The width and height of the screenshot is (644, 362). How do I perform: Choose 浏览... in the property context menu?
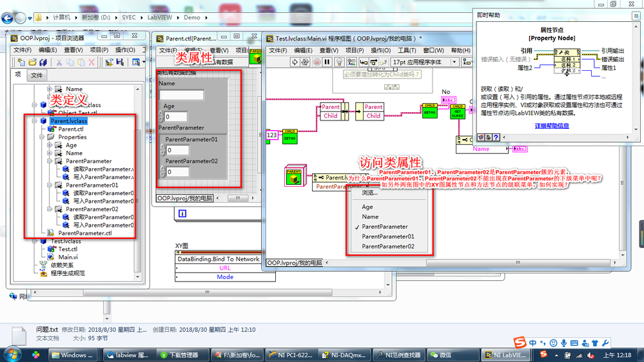(369, 193)
